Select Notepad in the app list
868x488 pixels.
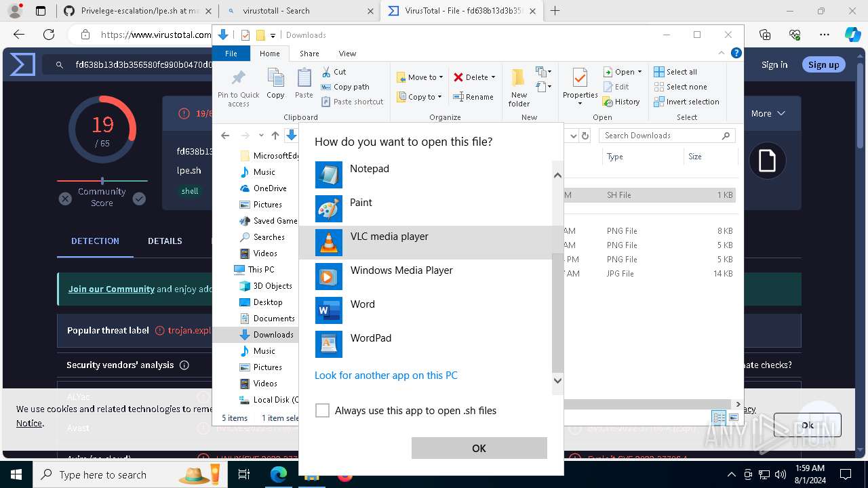click(425, 175)
